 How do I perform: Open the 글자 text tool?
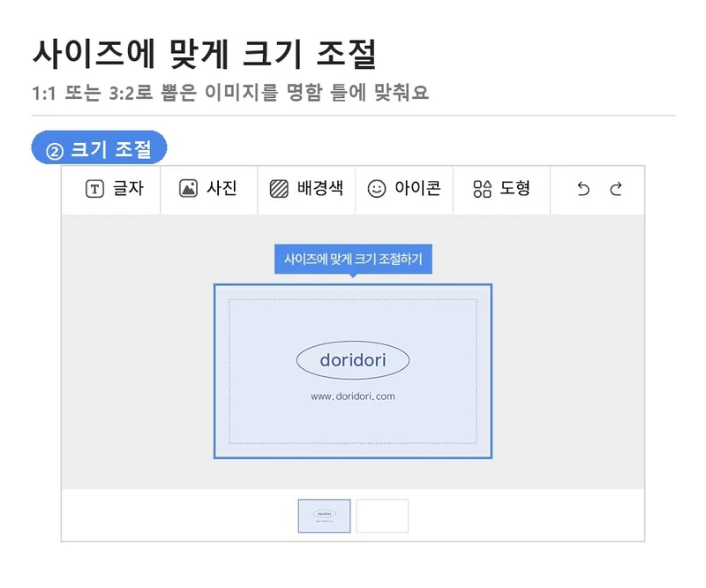(115, 189)
